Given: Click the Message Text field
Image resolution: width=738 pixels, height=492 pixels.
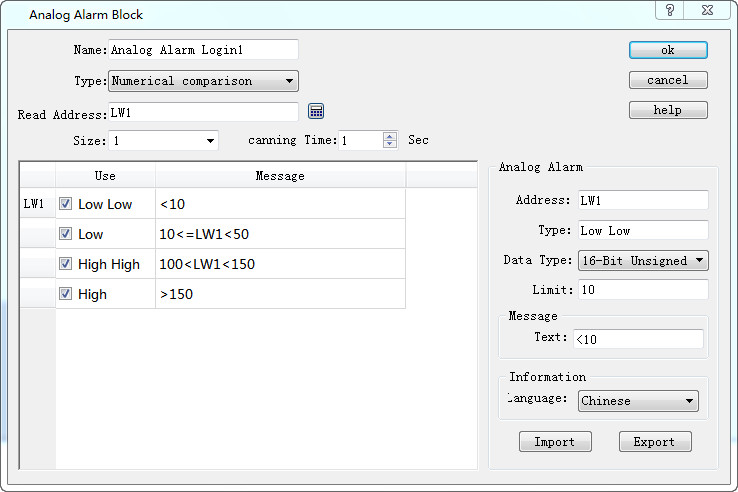Looking at the screenshot, I should [x=638, y=339].
